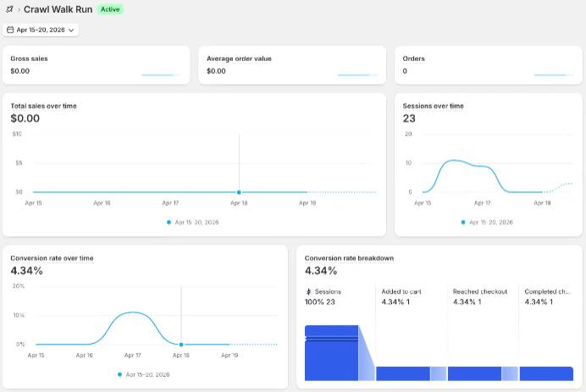Open the Gross sales card title
This screenshot has width=586, height=392.
pyautogui.click(x=29, y=58)
